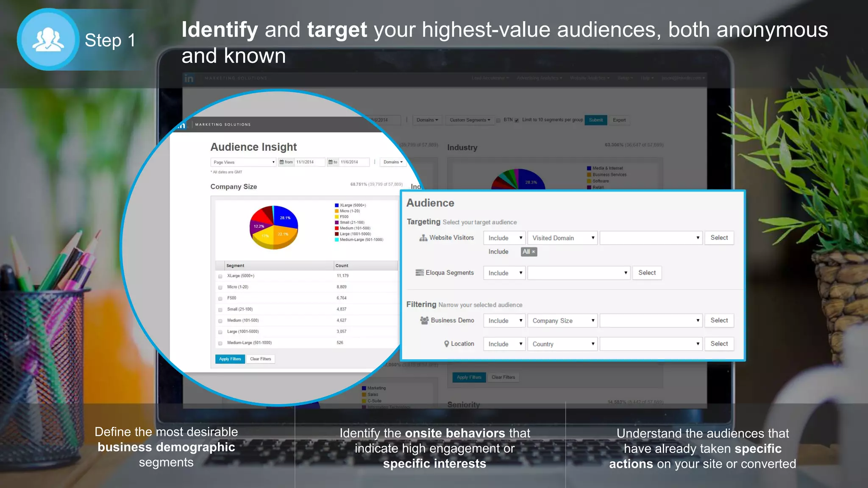Click the LinkedIn logo in blurred header
The width and height of the screenshot is (868, 488).
point(189,78)
